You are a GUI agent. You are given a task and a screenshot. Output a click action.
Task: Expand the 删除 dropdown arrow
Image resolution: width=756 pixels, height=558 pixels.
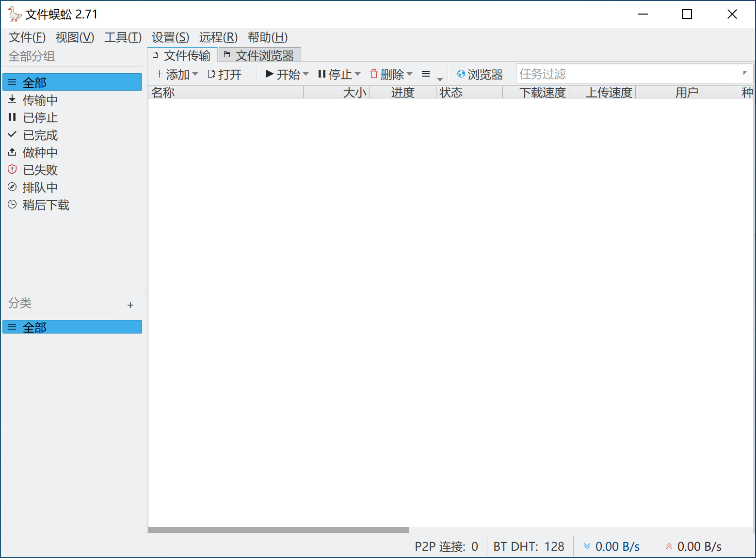point(409,74)
